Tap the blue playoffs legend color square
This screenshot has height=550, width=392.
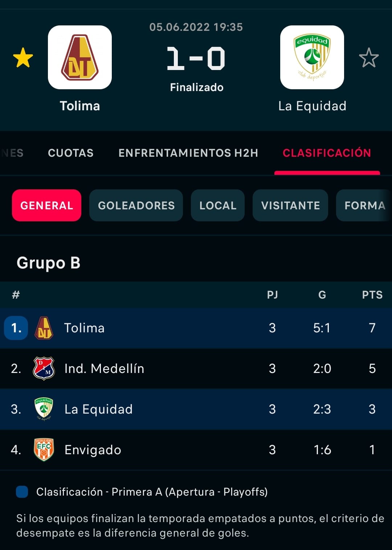tap(22, 492)
